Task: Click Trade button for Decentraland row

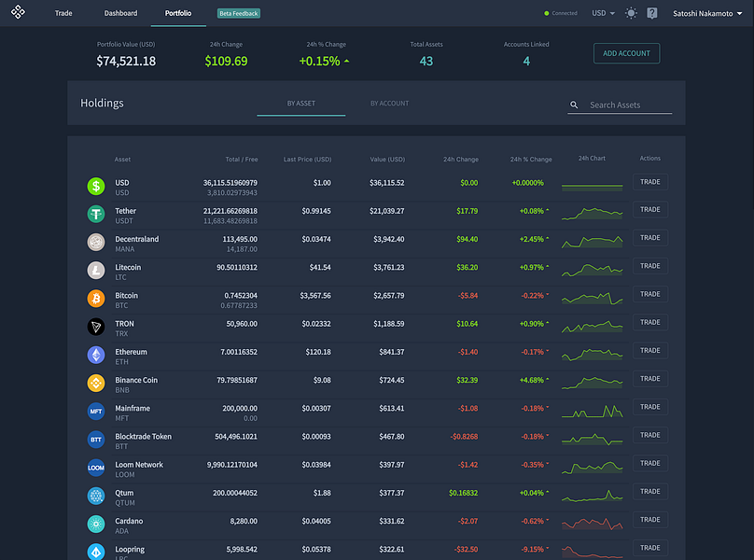Action: [650, 238]
